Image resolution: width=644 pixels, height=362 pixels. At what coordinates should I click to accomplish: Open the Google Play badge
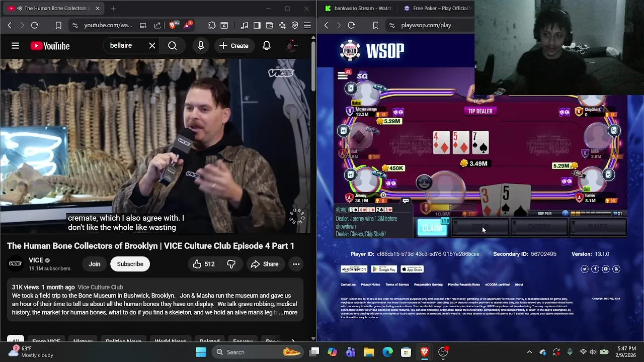pos(384,269)
